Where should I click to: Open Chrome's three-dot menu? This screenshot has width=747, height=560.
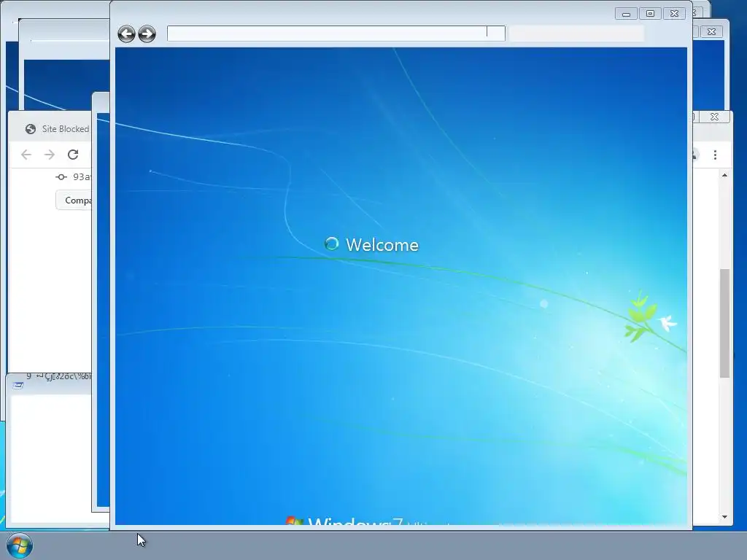[715, 155]
